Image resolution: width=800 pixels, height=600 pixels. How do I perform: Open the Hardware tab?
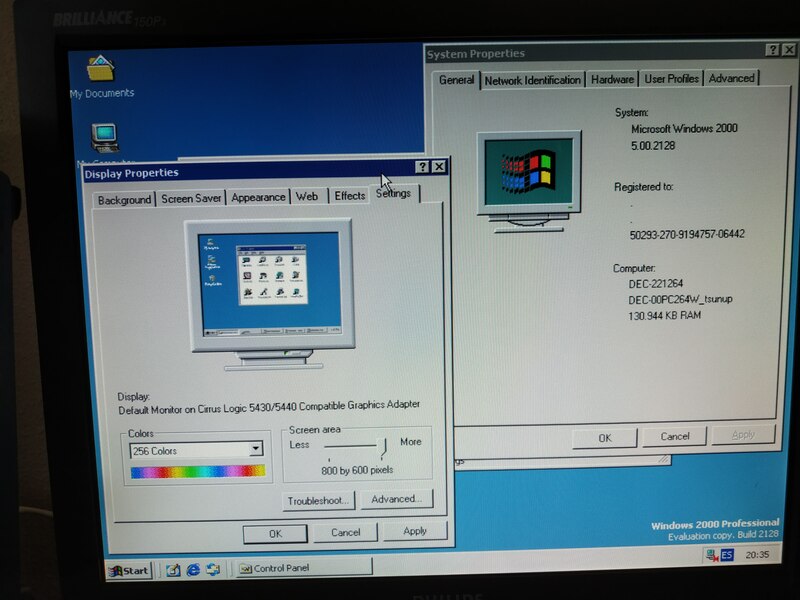[612, 80]
